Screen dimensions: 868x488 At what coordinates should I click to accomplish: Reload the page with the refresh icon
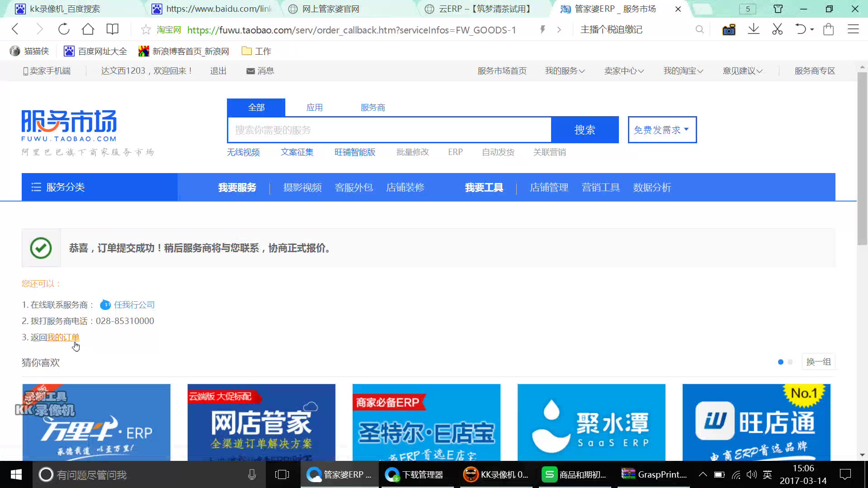64,29
